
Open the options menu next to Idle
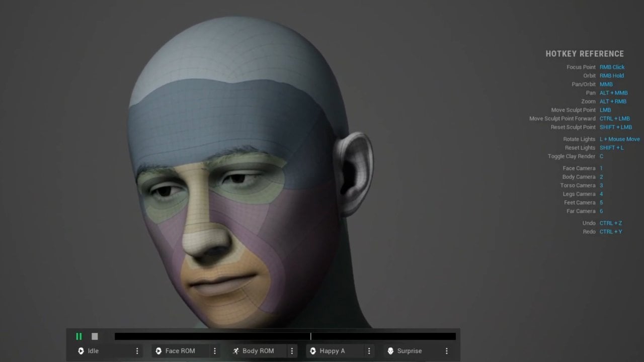[x=137, y=351]
